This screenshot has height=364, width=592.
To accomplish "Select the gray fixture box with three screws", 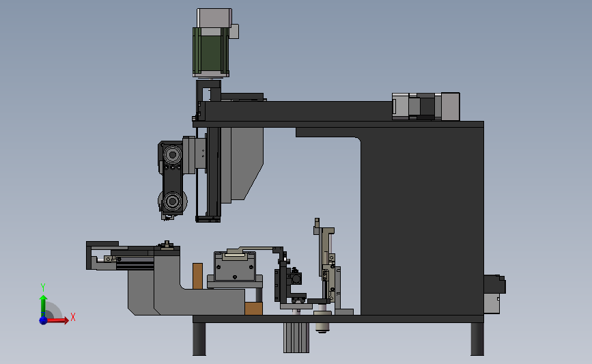I will (235, 266).
